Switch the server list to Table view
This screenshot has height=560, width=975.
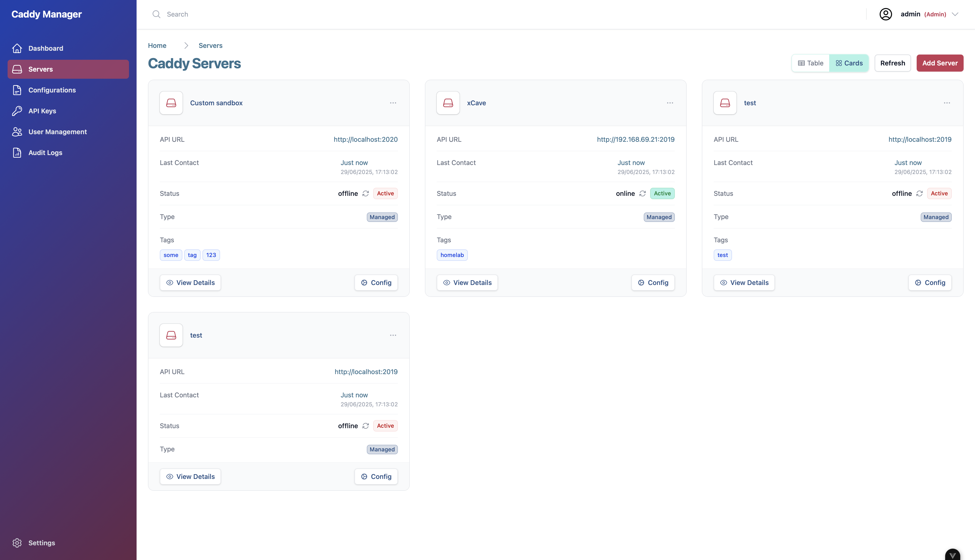(x=810, y=63)
